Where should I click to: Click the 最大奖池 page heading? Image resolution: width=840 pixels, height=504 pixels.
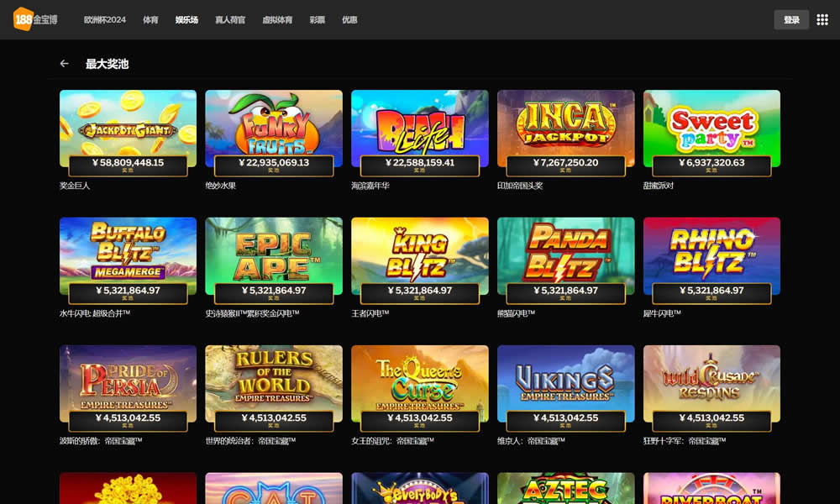108,64
